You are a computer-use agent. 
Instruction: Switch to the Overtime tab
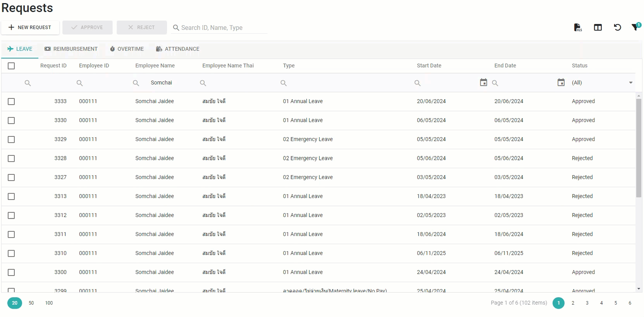pyautogui.click(x=127, y=49)
